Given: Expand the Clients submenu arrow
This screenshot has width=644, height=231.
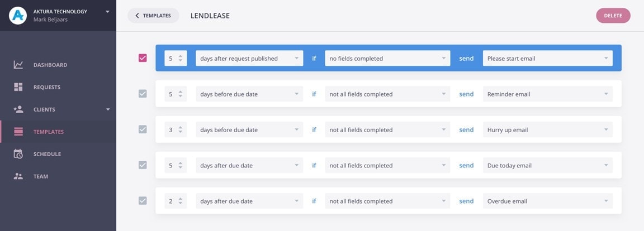Looking at the screenshot, I should 108,109.
